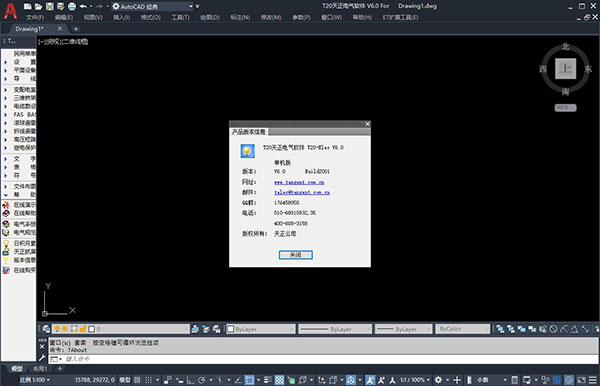Click the AutoCAD application logo button
The image size is (600, 386).
pyautogui.click(x=10, y=11)
